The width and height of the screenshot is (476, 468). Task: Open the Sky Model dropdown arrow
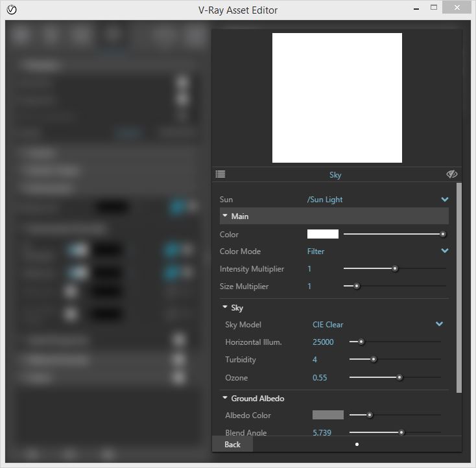click(439, 324)
